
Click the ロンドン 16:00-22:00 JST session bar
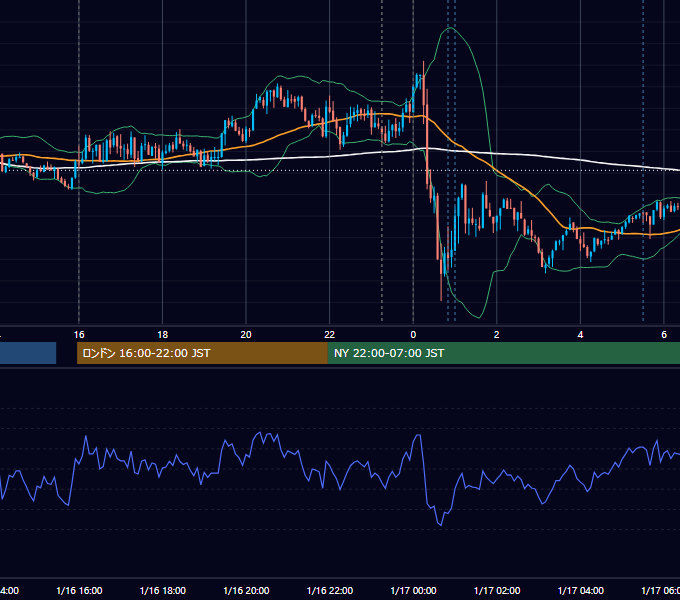click(202, 353)
